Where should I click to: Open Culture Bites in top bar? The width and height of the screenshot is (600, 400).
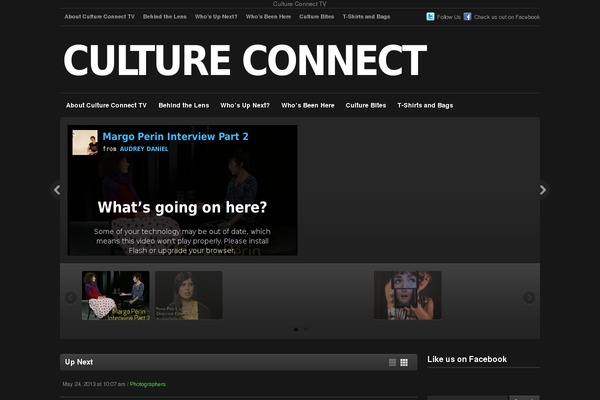(x=316, y=17)
